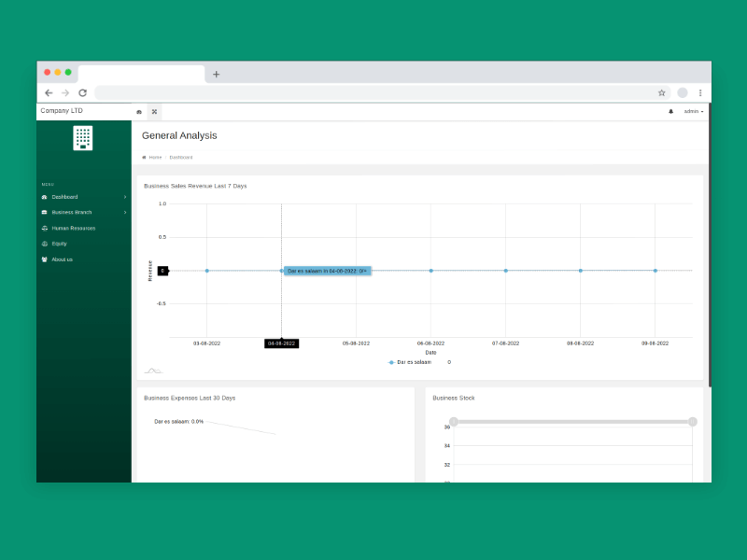Click the 09-08-2022 data point on the chart
Viewport: 747px width, 560px height.
click(655, 271)
